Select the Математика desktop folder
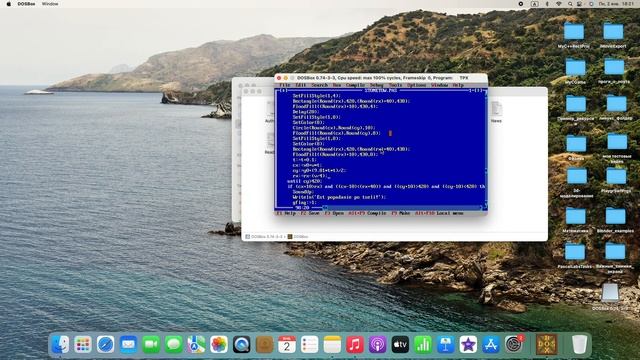 point(576,216)
